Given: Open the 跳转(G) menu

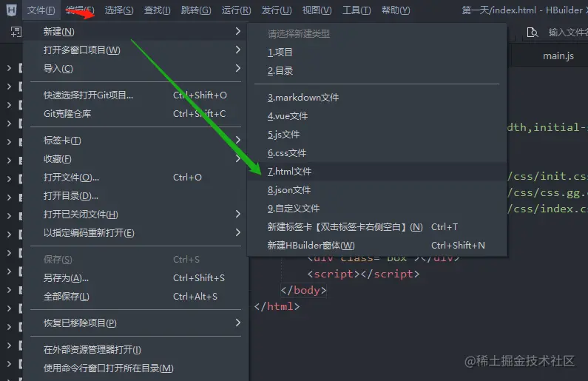Looking at the screenshot, I should (196, 10).
